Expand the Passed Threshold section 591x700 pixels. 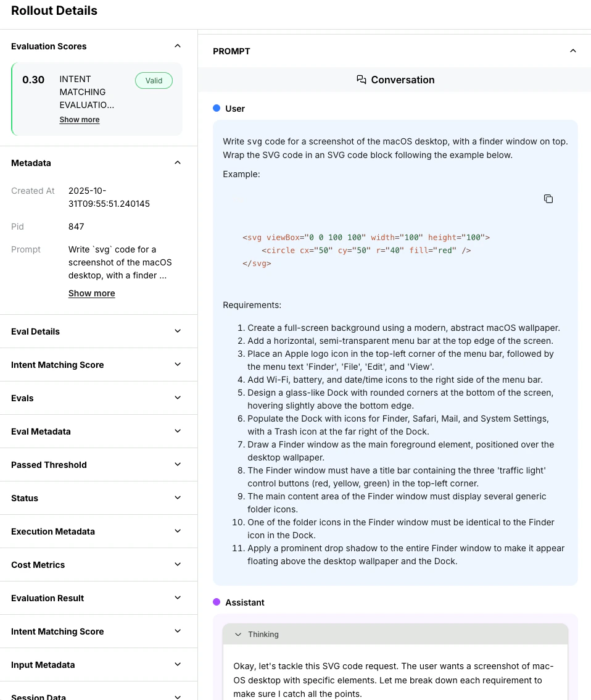(178, 464)
